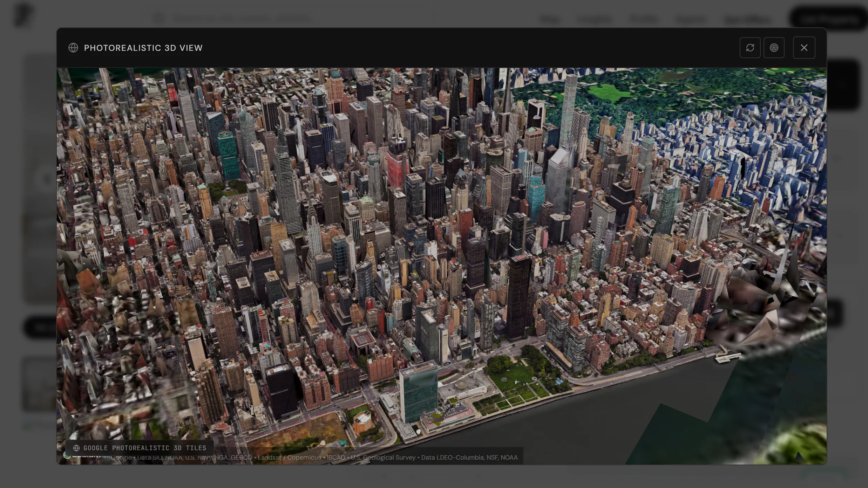868x488 pixels.
Task: Click the "PHOTOREALISTIC 3D VIEW" title text
Action: pos(143,48)
